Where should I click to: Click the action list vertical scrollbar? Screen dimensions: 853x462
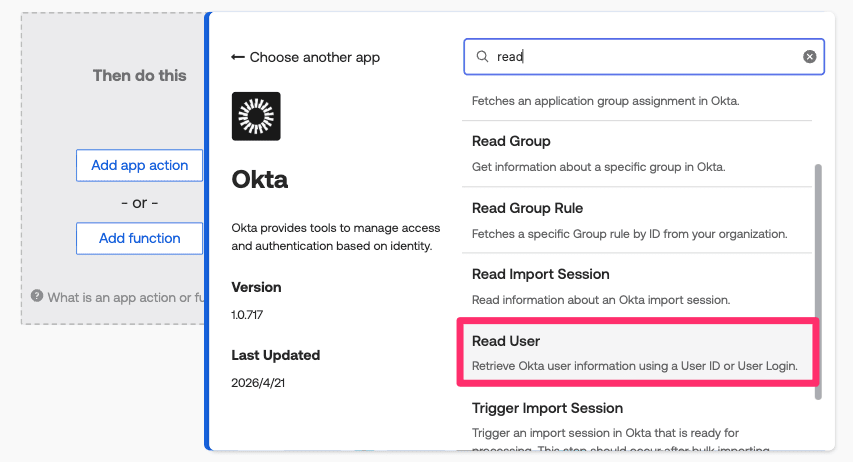click(818, 280)
